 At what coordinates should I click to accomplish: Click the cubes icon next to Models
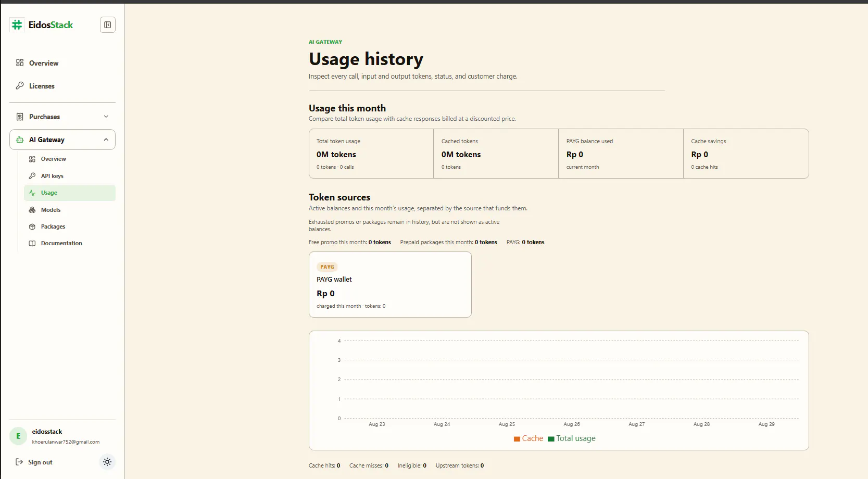[32, 210]
